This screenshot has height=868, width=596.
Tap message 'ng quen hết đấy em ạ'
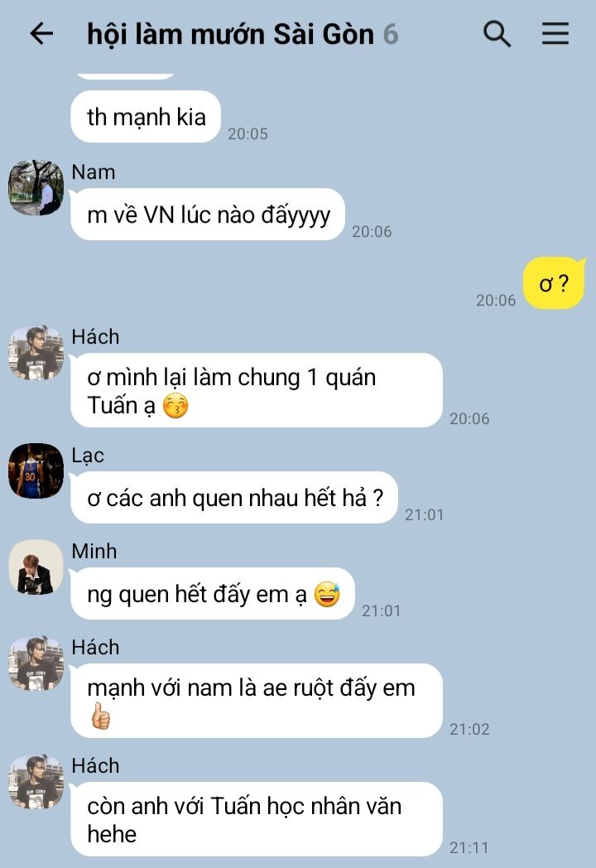(x=213, y=593)
